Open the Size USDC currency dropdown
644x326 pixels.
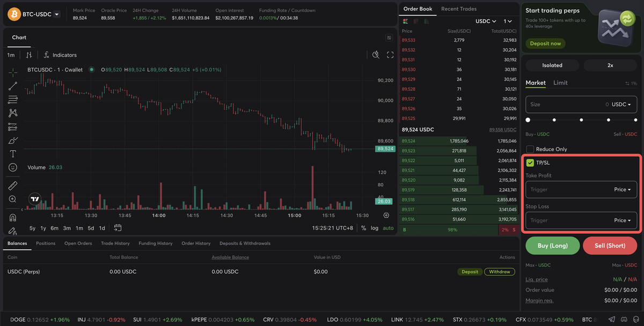[x=622, y=105]
